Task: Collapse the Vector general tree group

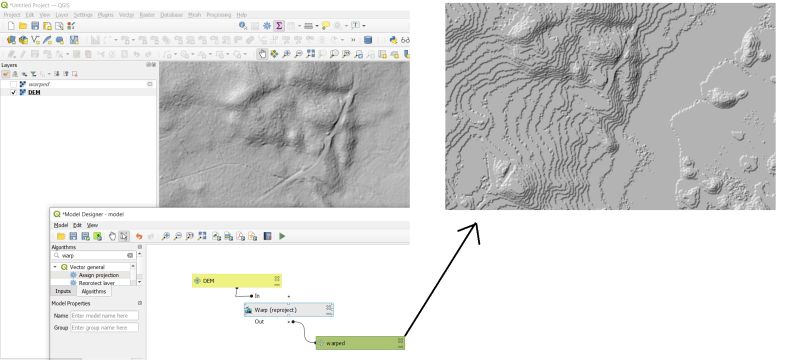Action: 55,267
